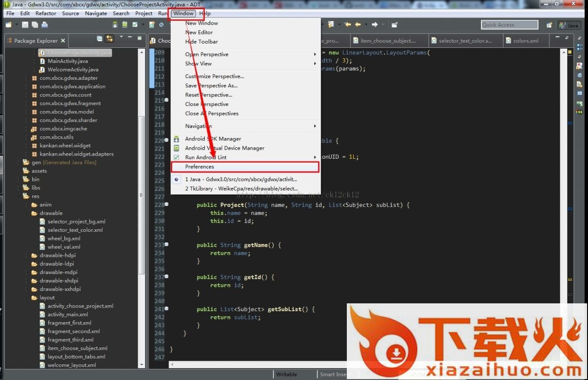Select MainActivity.java in Package Explorer
The width and height of the screenshot is (588, 380).
68,61
